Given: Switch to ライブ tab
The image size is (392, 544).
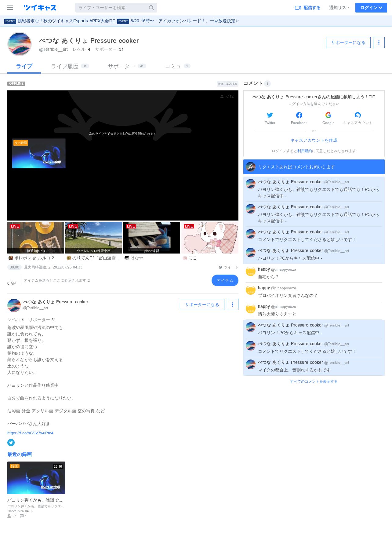Looking at the screenshot, I should pos(24,66).
